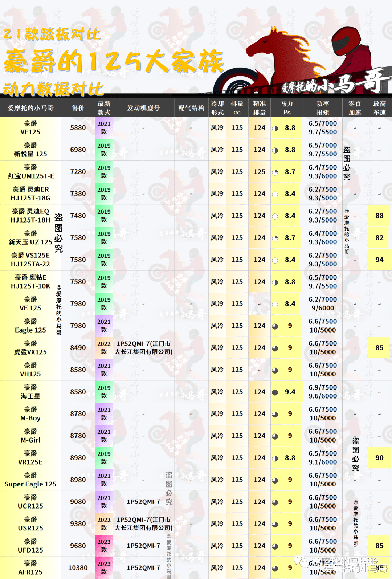
Task: Click the horsepower pie icon for VF125
Action: [275, 128]
